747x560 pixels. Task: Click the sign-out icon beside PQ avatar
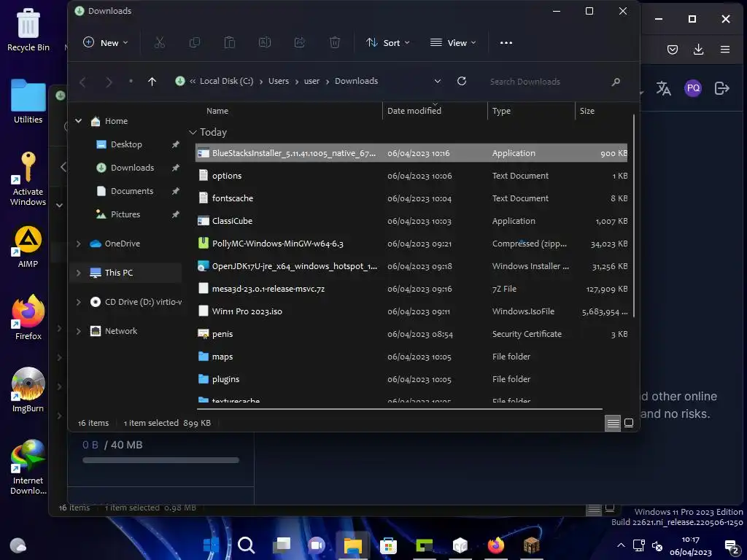click(x=721, y=88)
